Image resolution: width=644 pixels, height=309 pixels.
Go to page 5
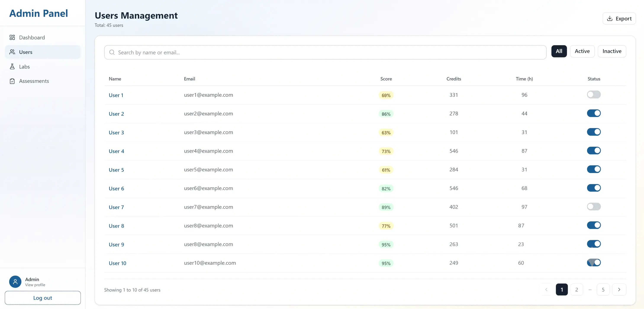pos(603,290)
